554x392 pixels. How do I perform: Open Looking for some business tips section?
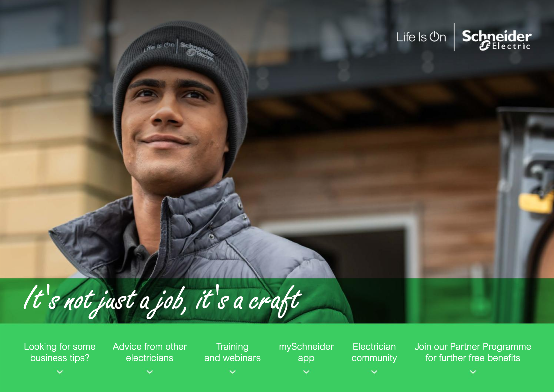tap(60, 352)
